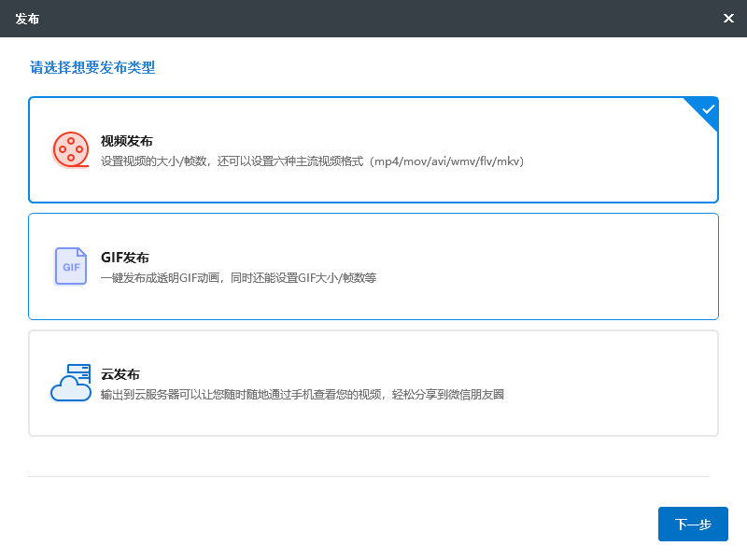Click the mp4/mov/avi video format description
The height and width of the screenshot is (560, 747).
[312, 161]
